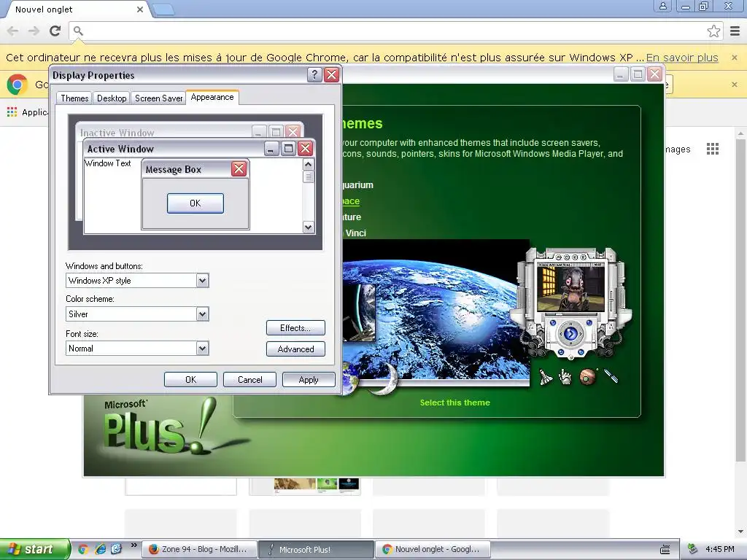
Task: Open a new Chrome tab button
Action: [163, 9]
